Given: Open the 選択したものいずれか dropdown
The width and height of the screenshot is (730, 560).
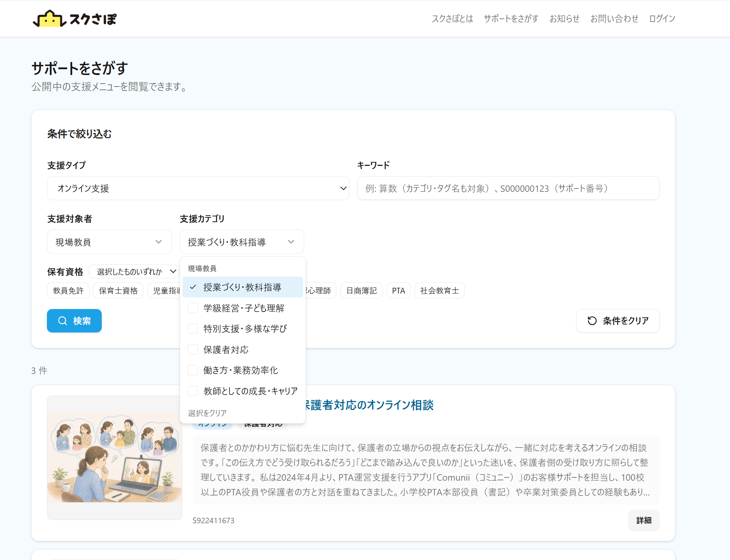Looking at the screenshot, I should [x=134, y=272].
